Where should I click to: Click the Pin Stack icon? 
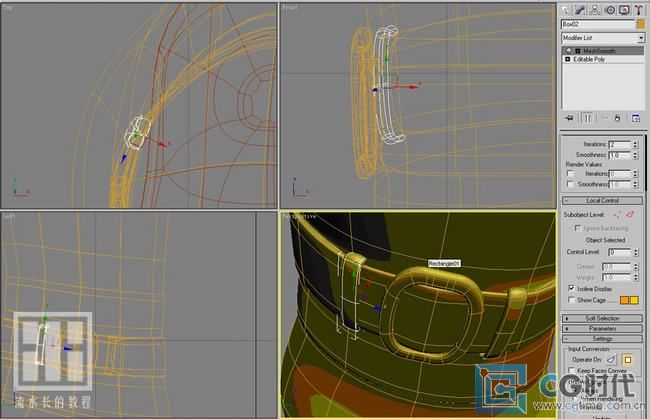tap(569, 117)
